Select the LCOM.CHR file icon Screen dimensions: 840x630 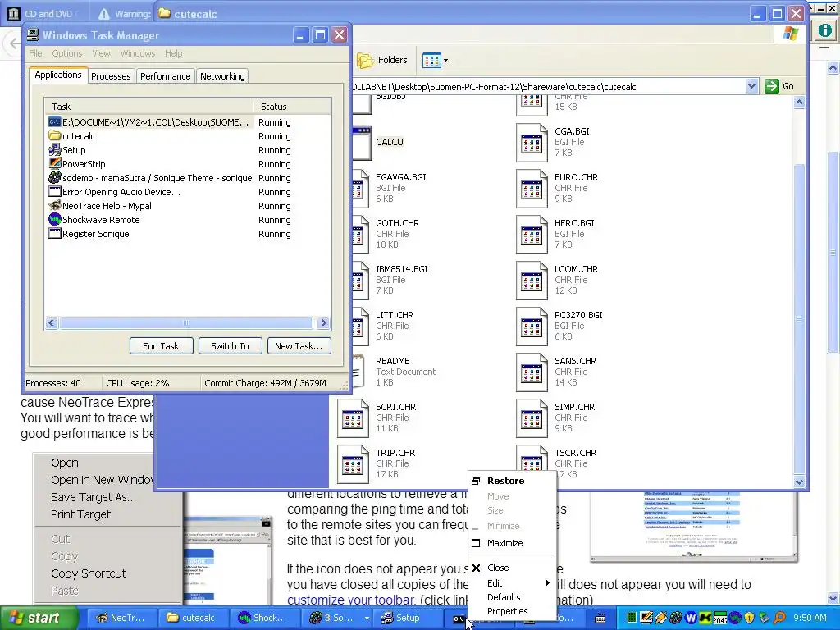point(532,281)
